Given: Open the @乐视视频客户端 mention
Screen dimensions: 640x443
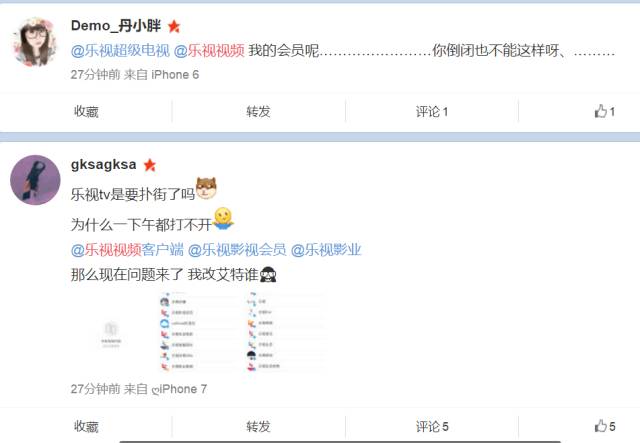Looking at the screenshot, I should coord(127,249).
